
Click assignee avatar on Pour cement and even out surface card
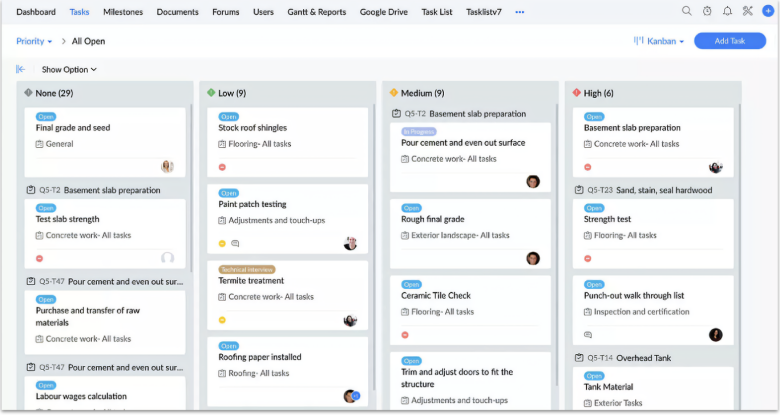[533, 182]
